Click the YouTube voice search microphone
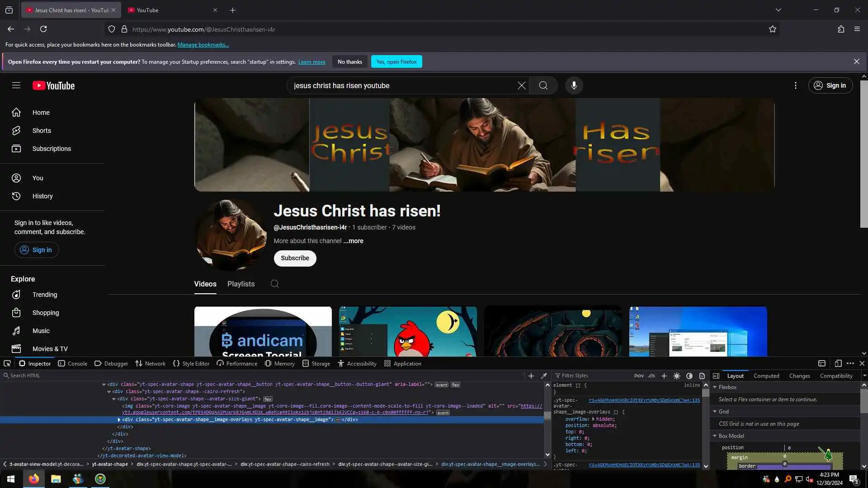868x488 pixels. coord(574,85)
